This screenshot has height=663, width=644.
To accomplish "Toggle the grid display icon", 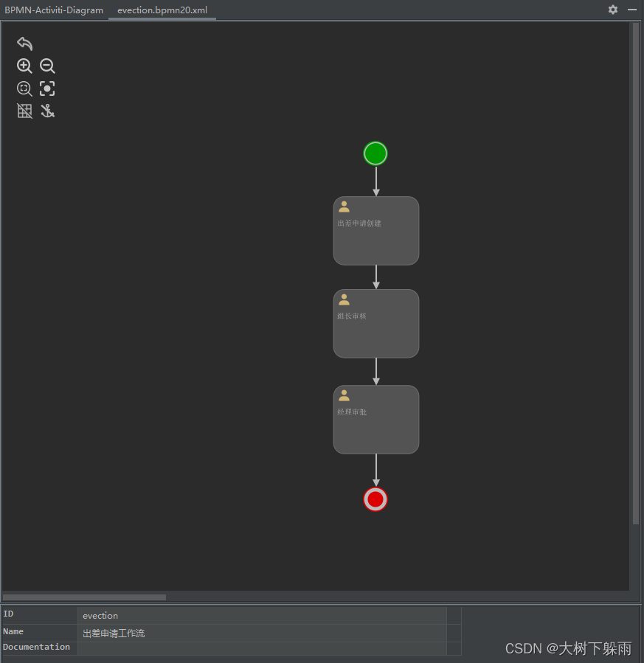I will click(x=24, y=111).
